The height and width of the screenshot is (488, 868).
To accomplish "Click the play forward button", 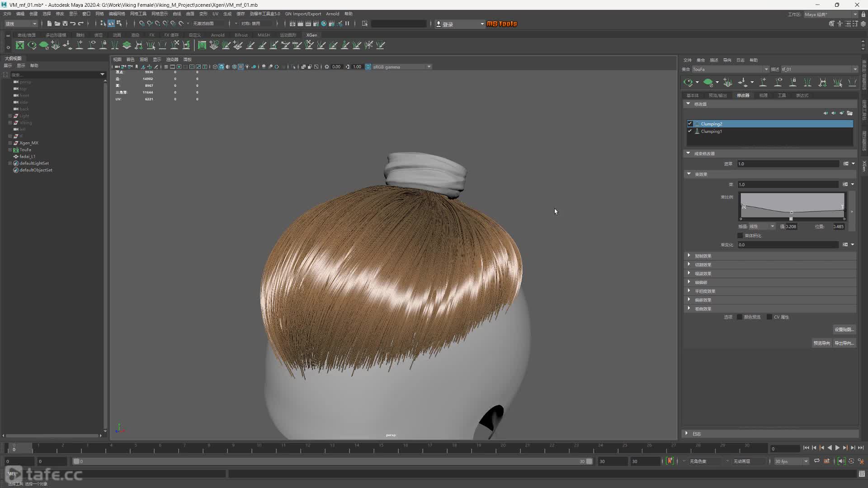I will [x=837, y=448].
